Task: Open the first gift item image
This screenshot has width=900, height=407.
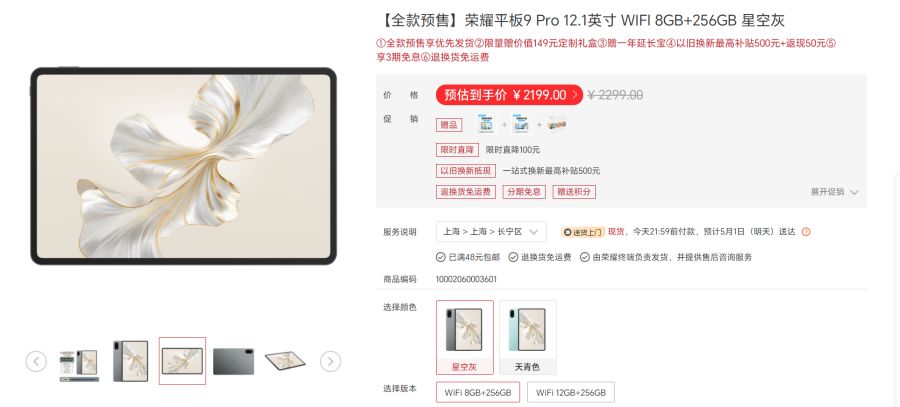Action: 487,125
